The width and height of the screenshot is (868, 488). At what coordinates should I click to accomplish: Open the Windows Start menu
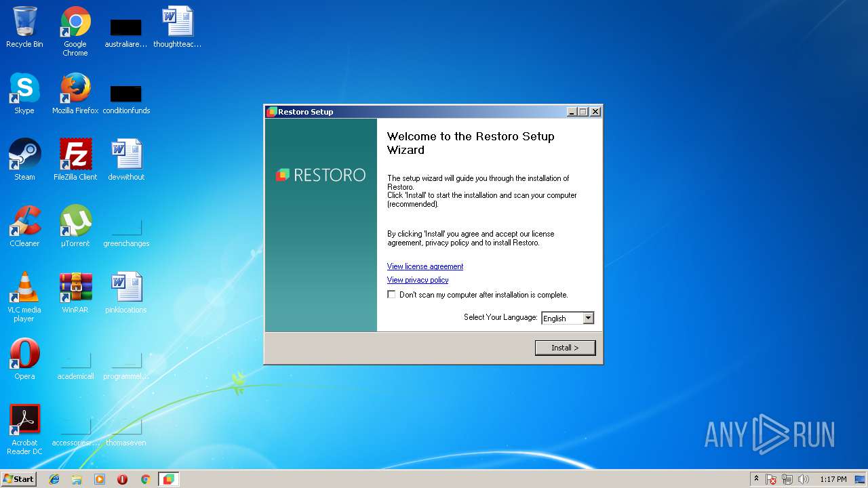pyautogui.click(x=18, y=479)
